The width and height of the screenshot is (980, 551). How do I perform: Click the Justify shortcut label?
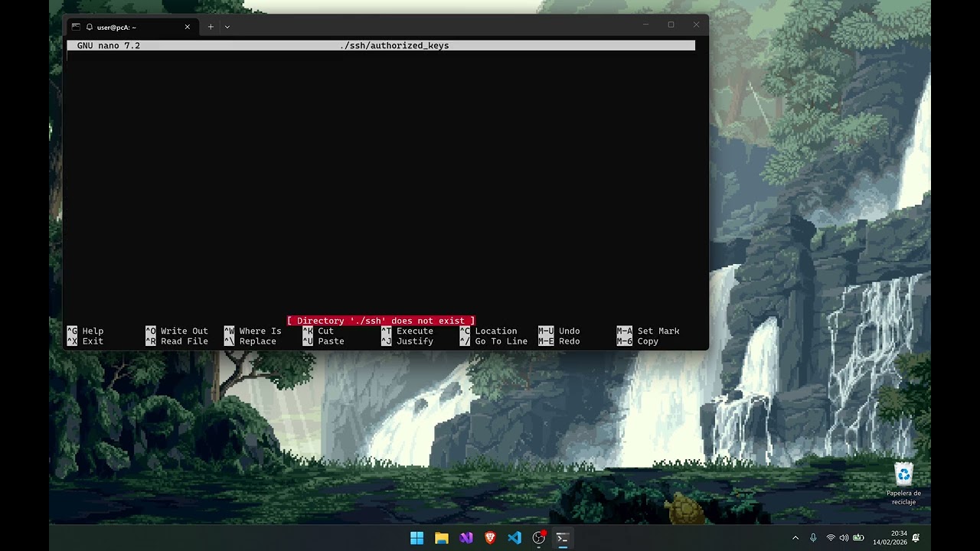(415, 341)
